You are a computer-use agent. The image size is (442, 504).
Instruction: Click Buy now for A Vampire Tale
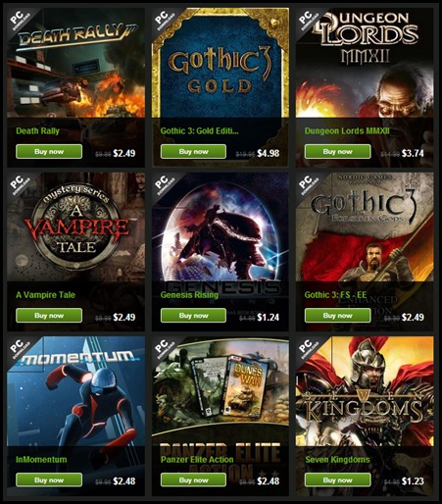tap(49, 316)
